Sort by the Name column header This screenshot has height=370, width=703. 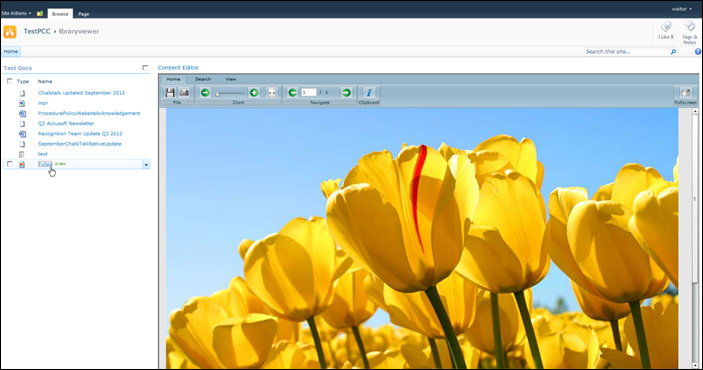pos(45,82)
